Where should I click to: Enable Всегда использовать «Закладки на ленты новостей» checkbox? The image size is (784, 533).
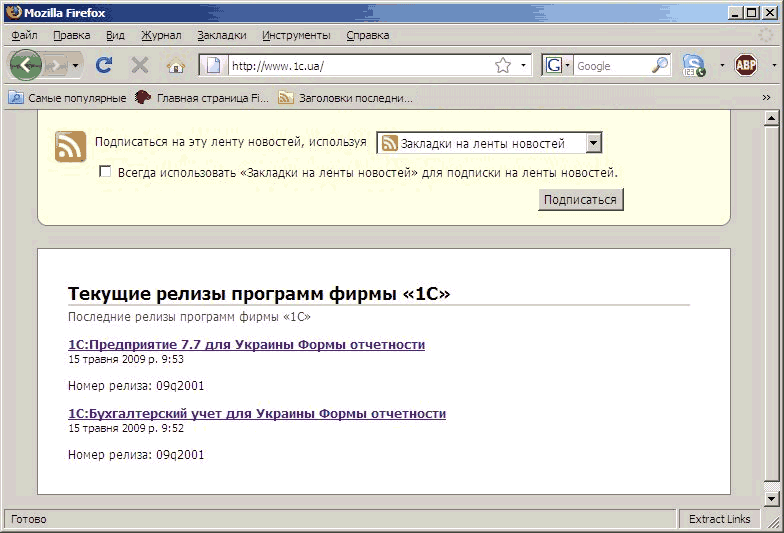coord(105,172)
